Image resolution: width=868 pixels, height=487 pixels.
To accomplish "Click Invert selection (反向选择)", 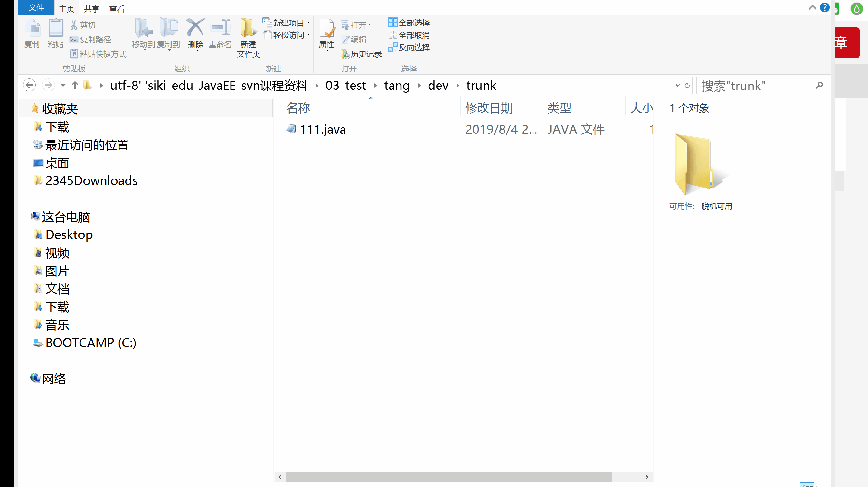I will [x=409, y=47].
